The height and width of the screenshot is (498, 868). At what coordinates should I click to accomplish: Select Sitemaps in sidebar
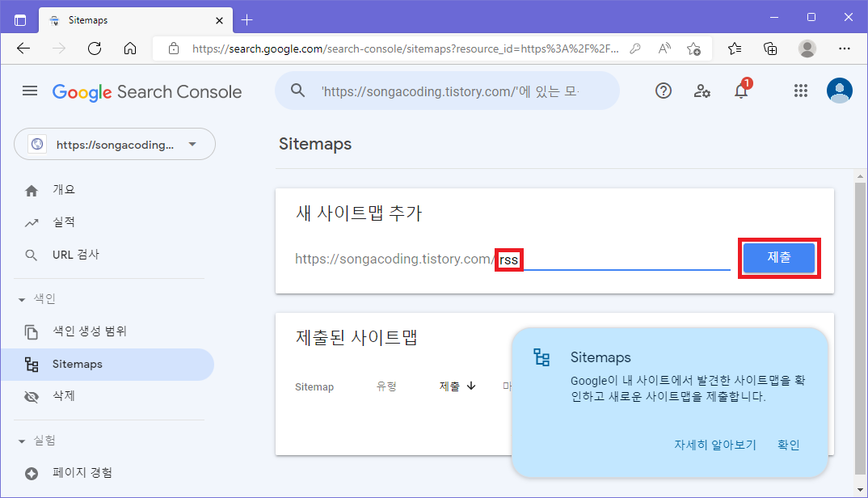click(107, 364)
